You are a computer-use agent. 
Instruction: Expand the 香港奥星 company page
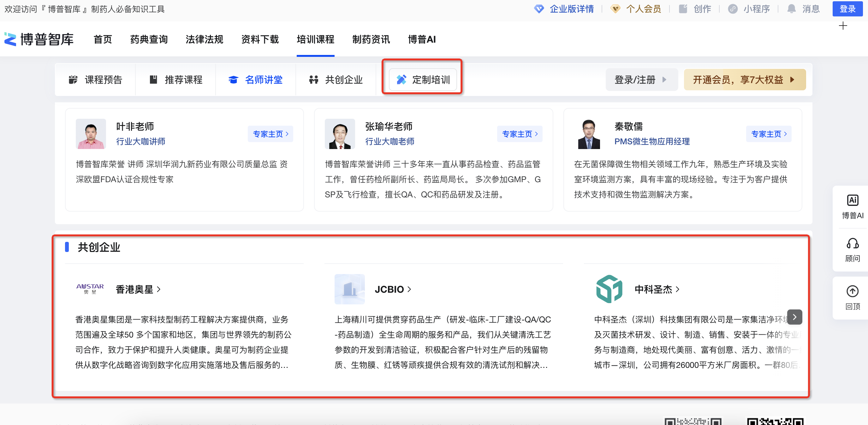coord(138,289)
